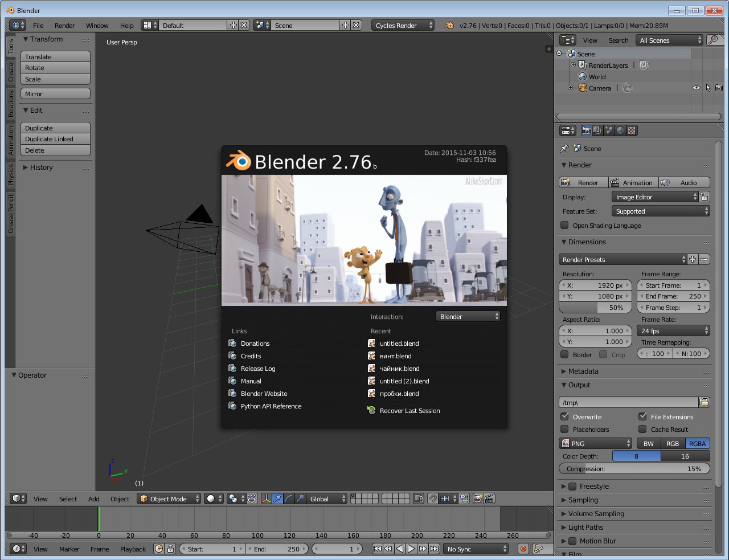Open the PNG file format dropdown
Image resolution: width=729 pixels, height=560 pixels.
click(596, 443)
